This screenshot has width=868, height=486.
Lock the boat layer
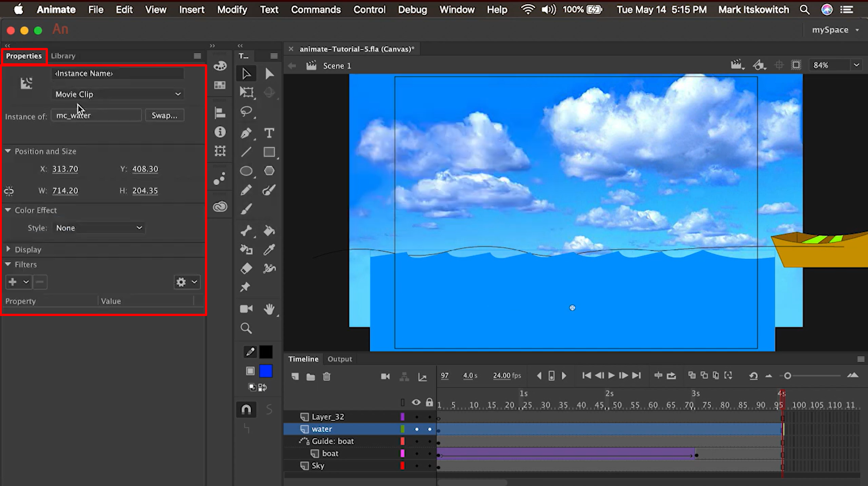pyautogui.click(x=430, y=453)
